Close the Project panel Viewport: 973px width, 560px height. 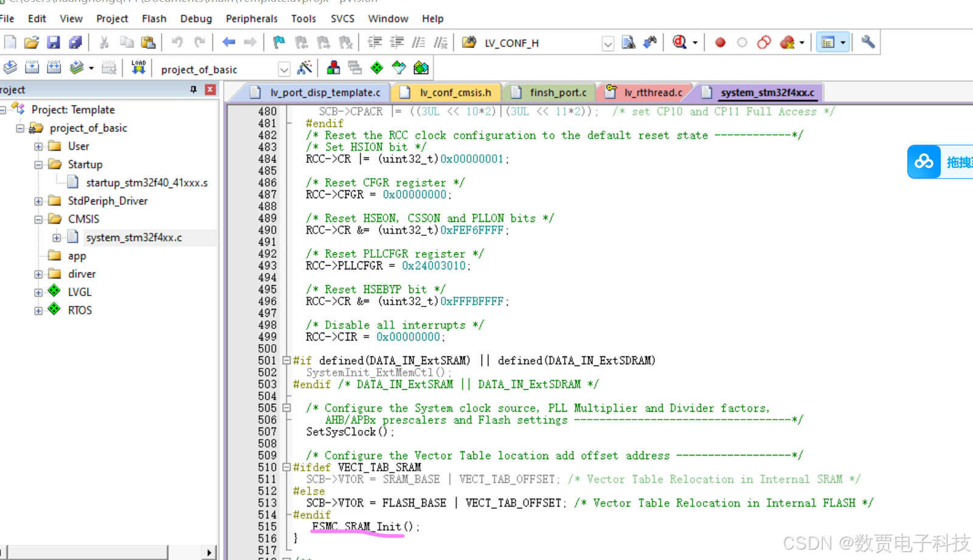click(x=210, y=89)
